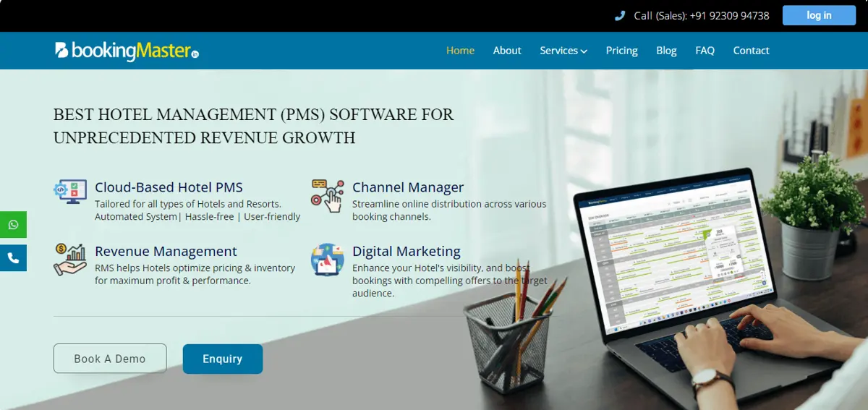Click the bookingMaster logo

(127, 51)
